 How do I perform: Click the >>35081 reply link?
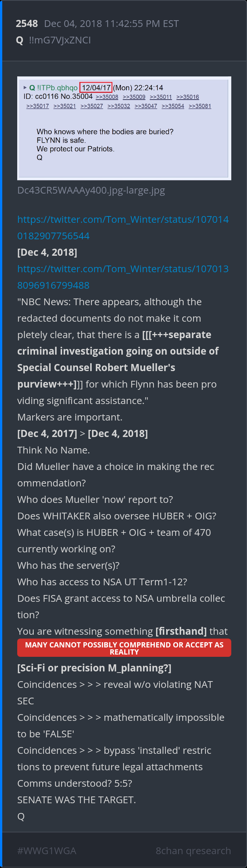[200, 106]
